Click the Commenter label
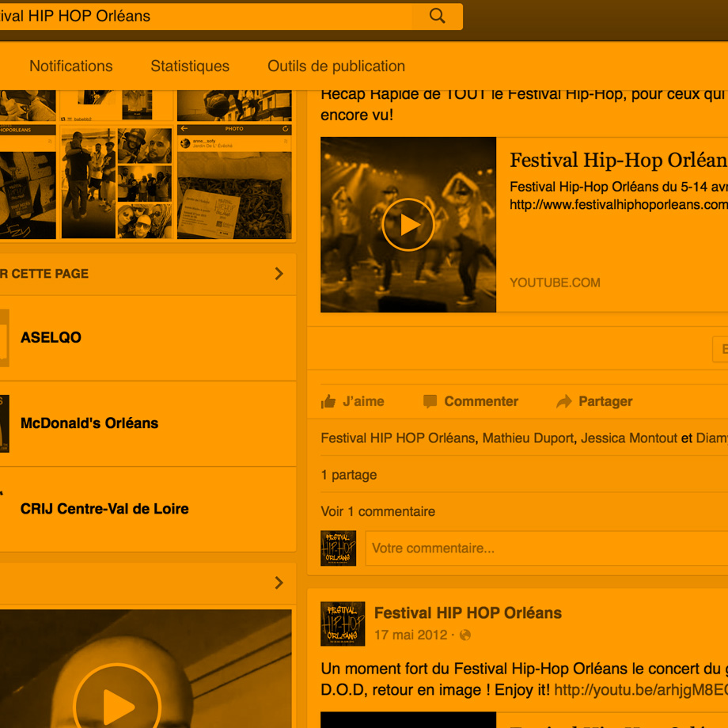The width and height of the screenshot is (728, 728). tap(481, 401)
